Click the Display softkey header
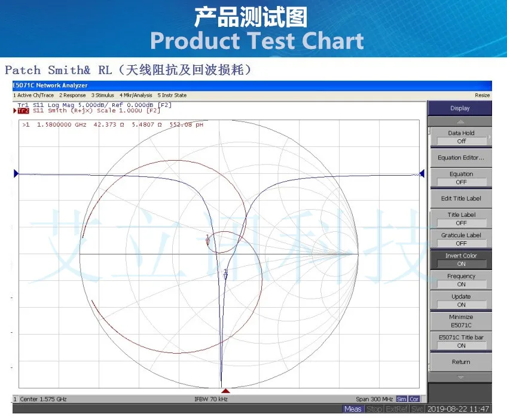Viewport: 507px width, 420px height. [x=460, y=108]
